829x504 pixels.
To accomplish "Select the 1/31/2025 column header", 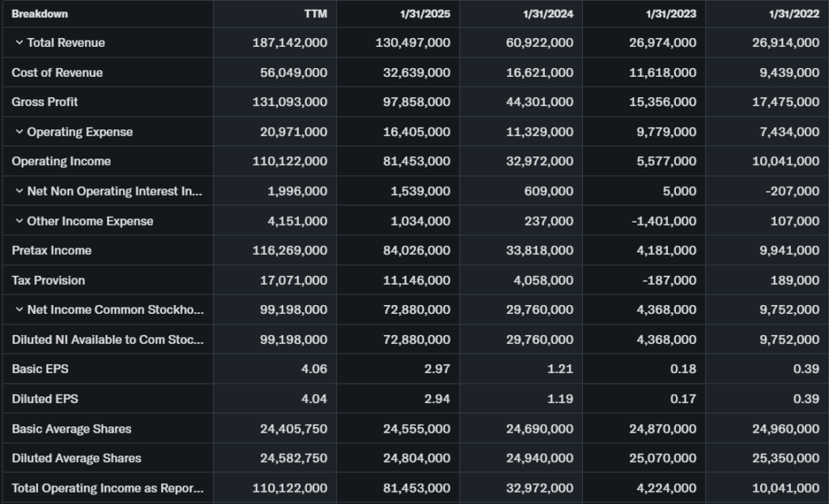I will pyautogui.click(x=425, y=14).
